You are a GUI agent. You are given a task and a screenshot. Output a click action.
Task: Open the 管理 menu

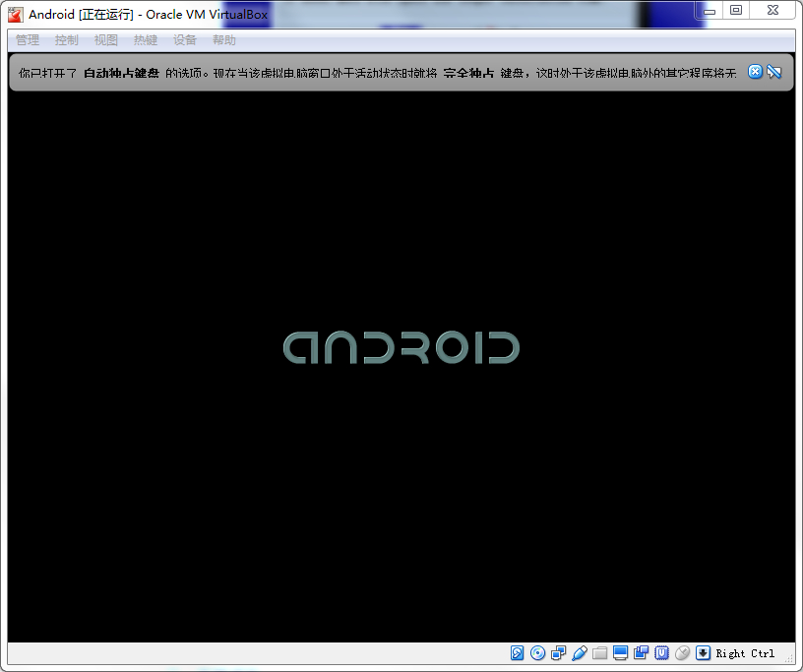pos(28,40)
